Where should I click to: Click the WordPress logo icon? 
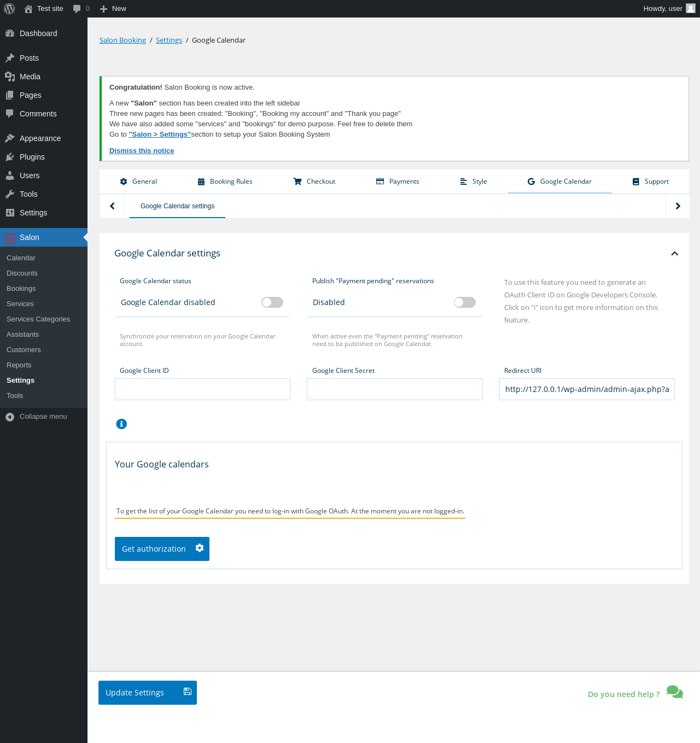(x=9, y=9)
